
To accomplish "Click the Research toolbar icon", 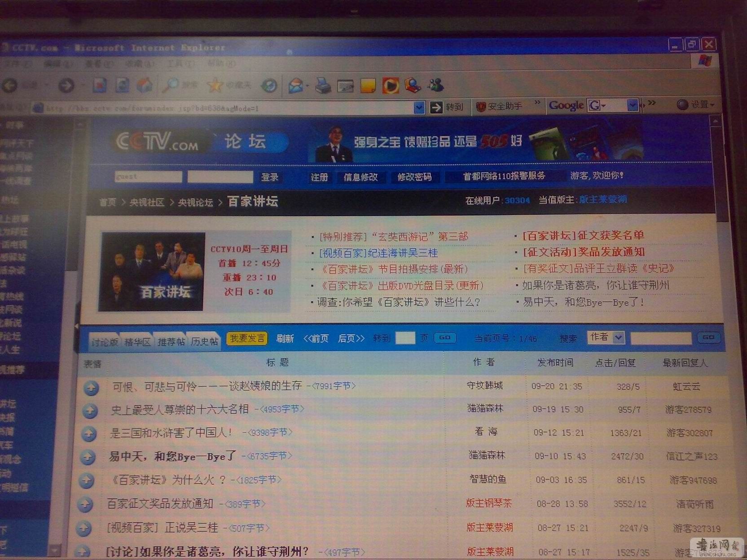I will (x=413, y=85).
